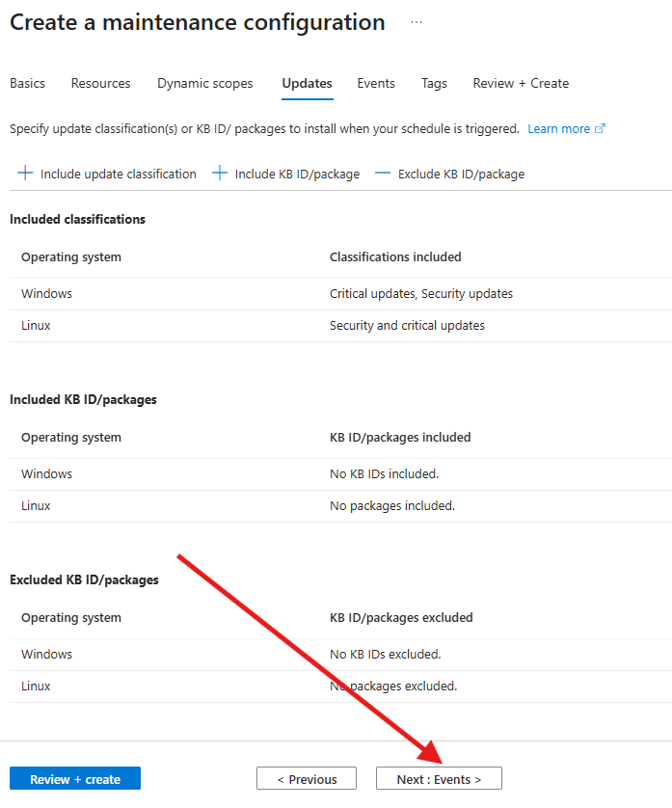Click the Learn more link

[x=558, y=129]
